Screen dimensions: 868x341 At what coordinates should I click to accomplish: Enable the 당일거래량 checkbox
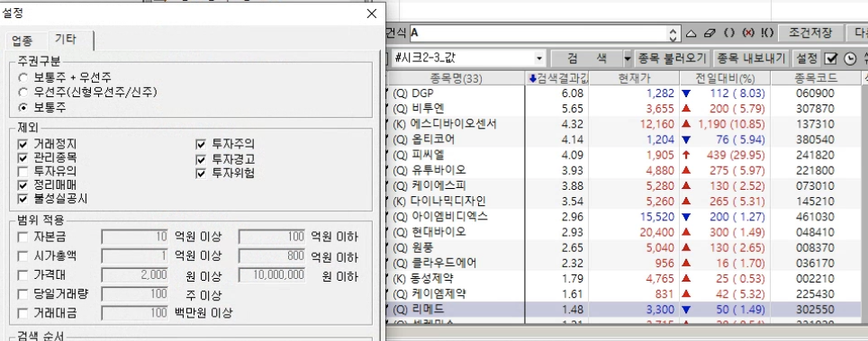point(23,294)
